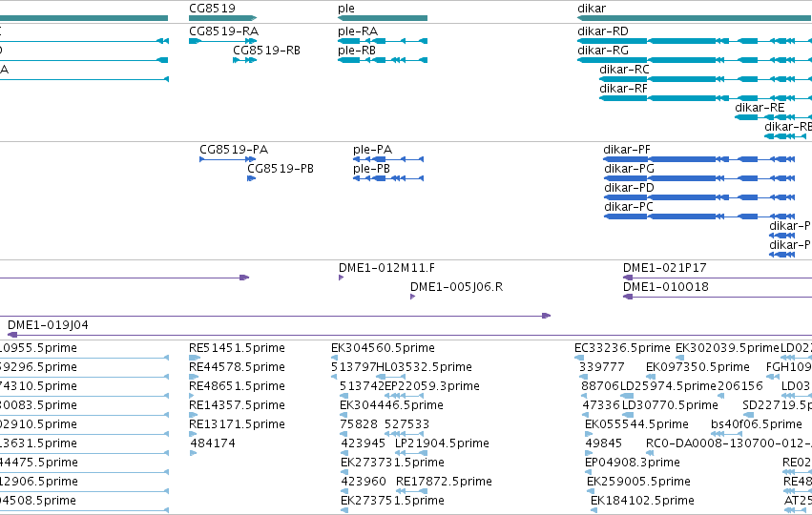This screenshot has height=515, width=812.
Task: Select the CG8519-PB protein label
Action: pos(281,169)
